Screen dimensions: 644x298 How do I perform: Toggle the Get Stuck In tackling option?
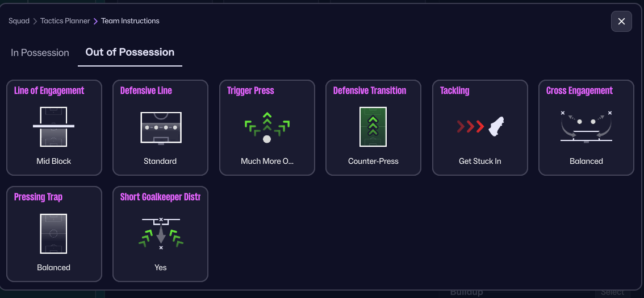[480, 161]
